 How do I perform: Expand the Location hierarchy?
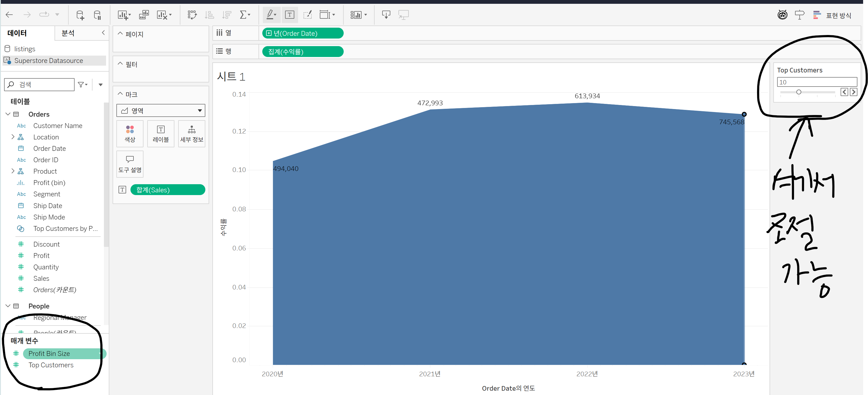(x=13, y=137)
